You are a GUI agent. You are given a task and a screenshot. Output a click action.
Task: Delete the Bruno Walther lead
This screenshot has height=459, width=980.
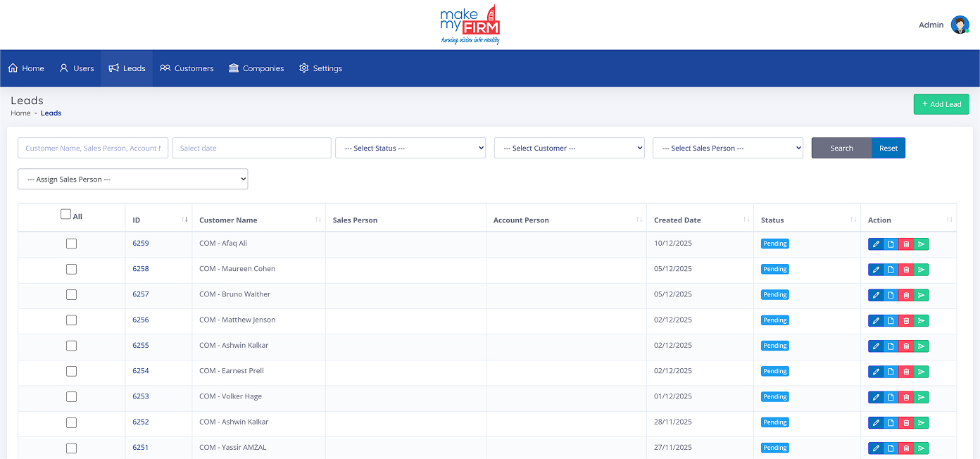coord(906,294)
